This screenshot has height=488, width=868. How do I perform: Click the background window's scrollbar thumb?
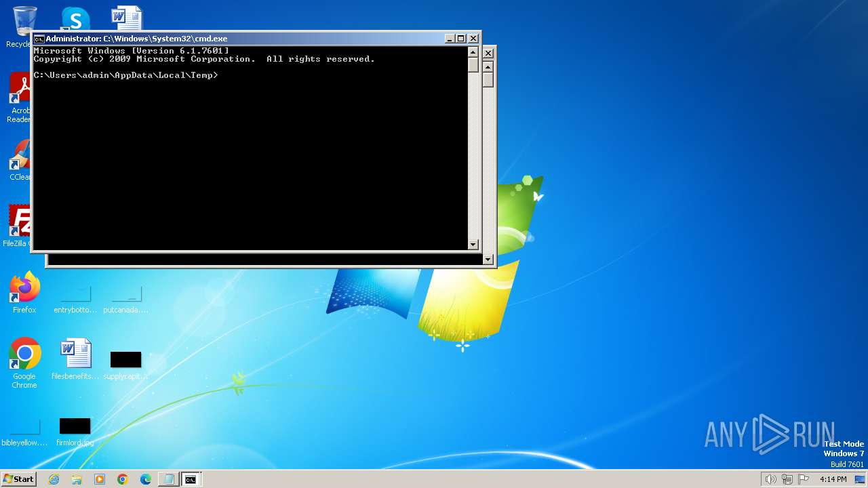click(488, 79)
